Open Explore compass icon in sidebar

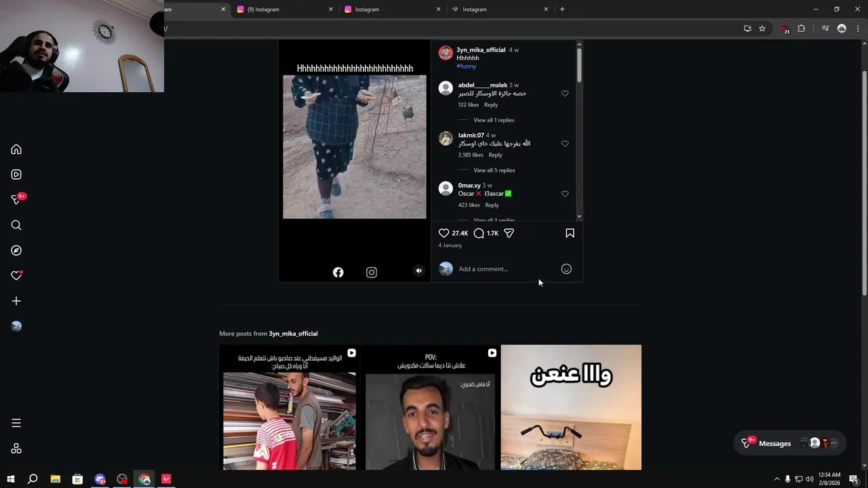tap(16, 250)
